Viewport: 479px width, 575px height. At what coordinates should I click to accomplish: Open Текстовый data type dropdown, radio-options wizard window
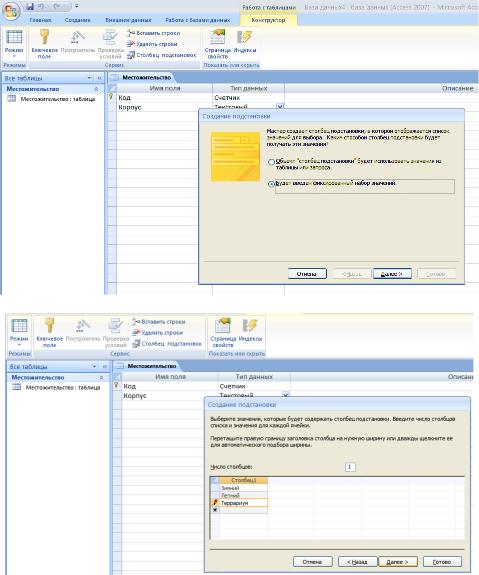click(x=280, y=107)
